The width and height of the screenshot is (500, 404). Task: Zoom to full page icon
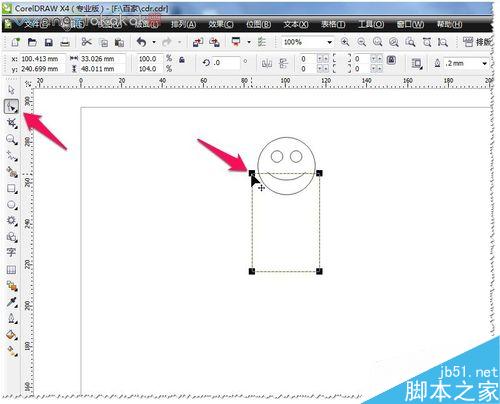point(410,42)
